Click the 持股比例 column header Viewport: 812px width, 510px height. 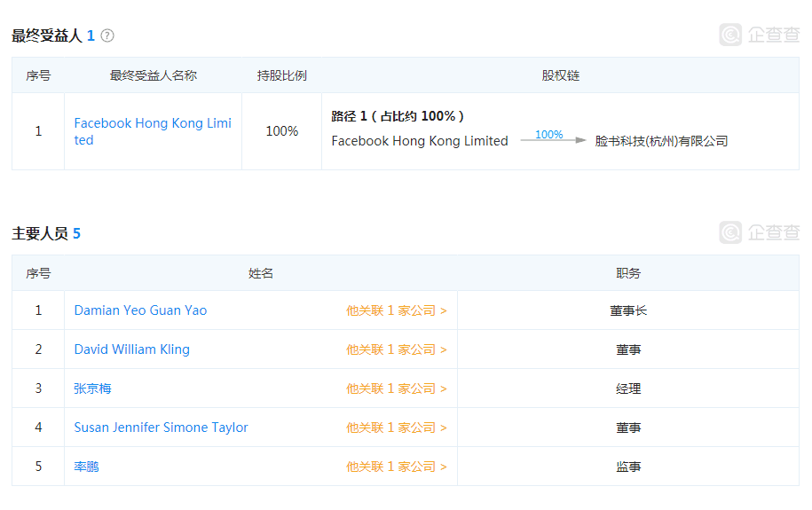281,75
